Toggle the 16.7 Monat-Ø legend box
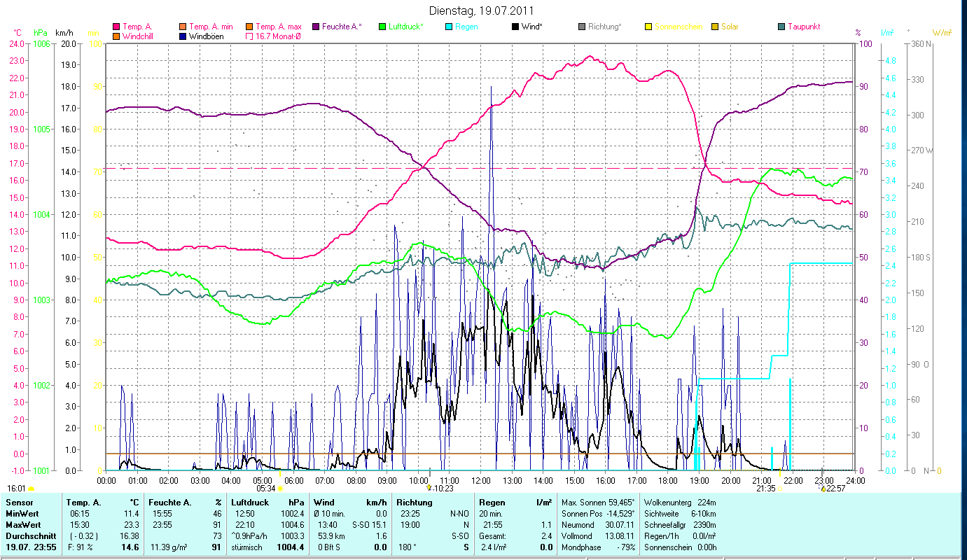The height and width of the screenshot is (560, 967). [x=250, y=36]
